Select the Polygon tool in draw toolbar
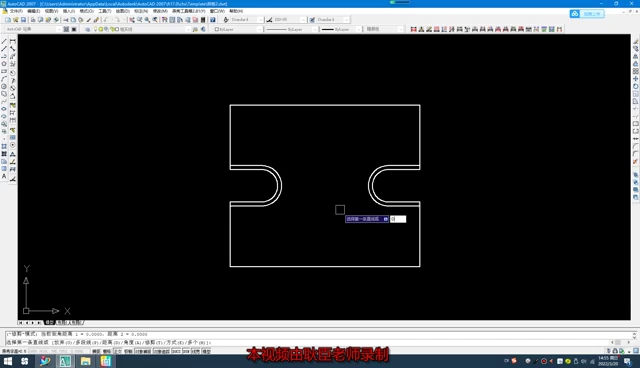This screenshot has height=368, width=640. pyautogui.click(x=4, y=64)
